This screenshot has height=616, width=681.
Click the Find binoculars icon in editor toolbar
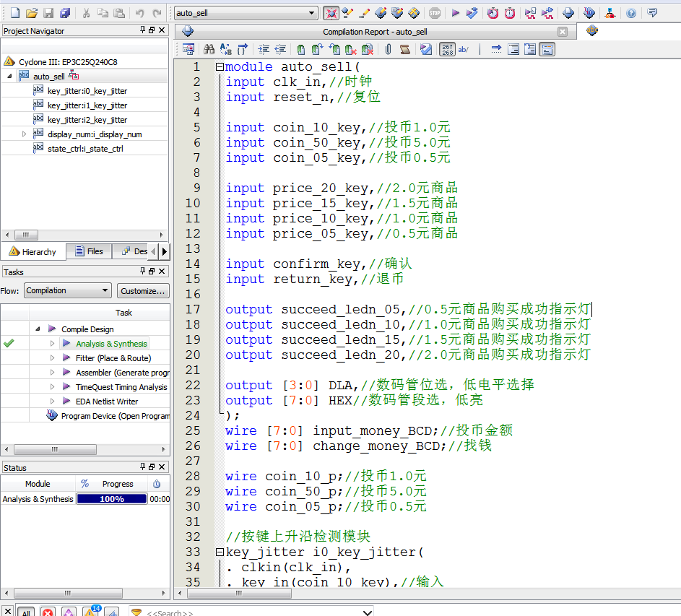[209, 49]
